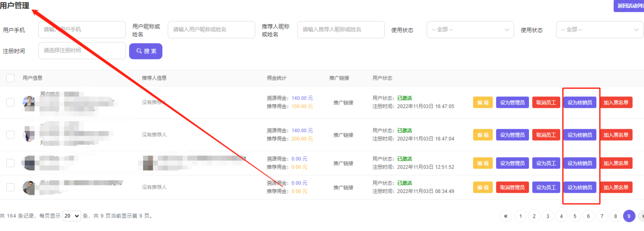Go to pagination page 8
644x231 pixels.
pyautogui.click(x=616, y=216)
